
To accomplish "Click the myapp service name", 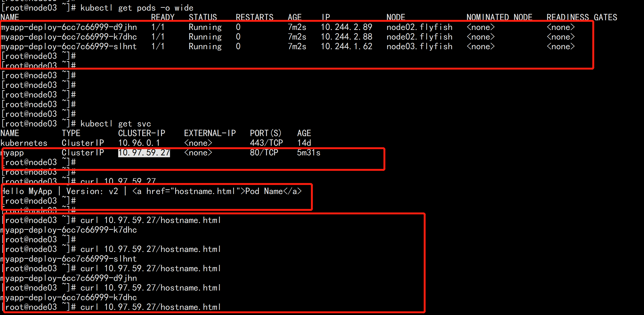I will tap(12, 153).
